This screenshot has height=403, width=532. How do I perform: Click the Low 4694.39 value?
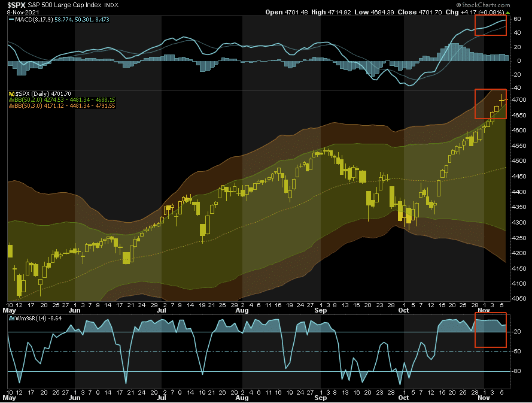pos(374,12)
